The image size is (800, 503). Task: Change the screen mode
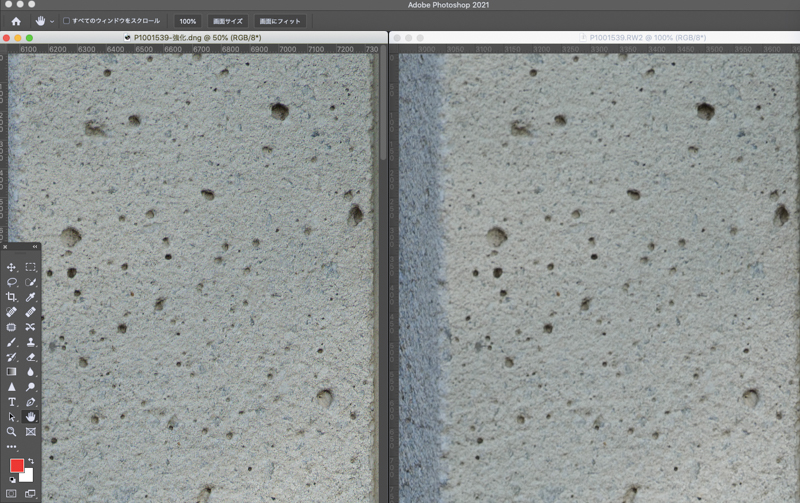coord(31,493)
